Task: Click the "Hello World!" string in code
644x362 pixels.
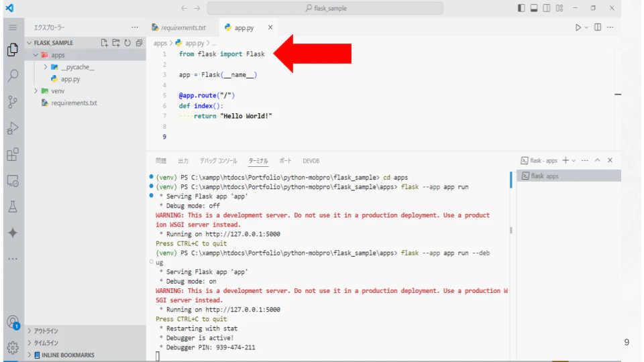Action: point(246,116)
